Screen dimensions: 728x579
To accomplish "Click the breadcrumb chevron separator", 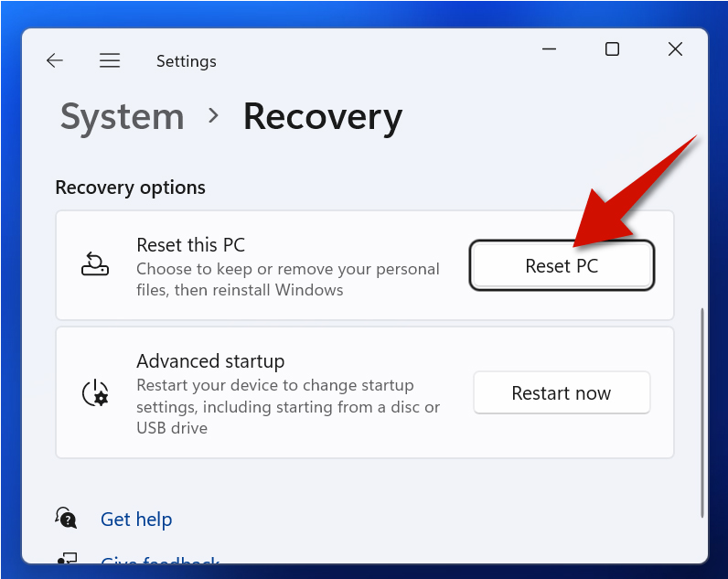I will (x=214, y=115).
